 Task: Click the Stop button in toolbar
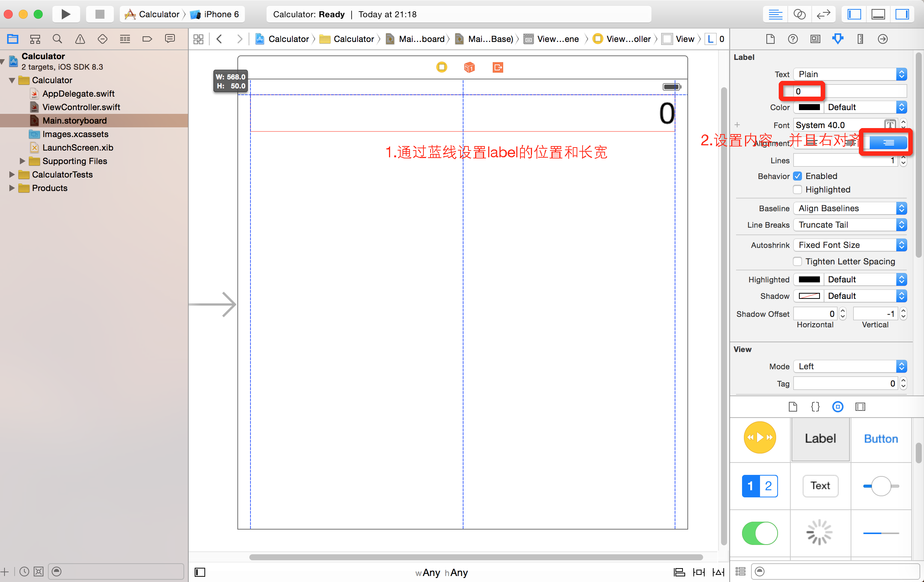click(100, 14)
